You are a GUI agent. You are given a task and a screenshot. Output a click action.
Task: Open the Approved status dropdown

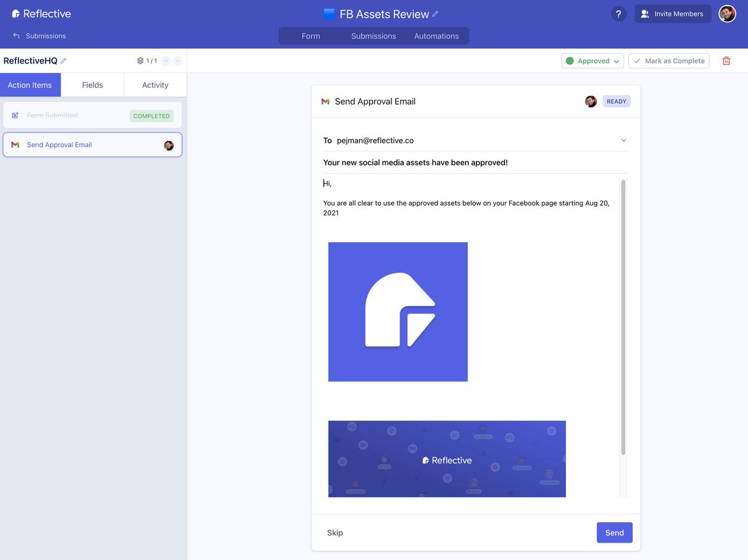click(592, 61)
